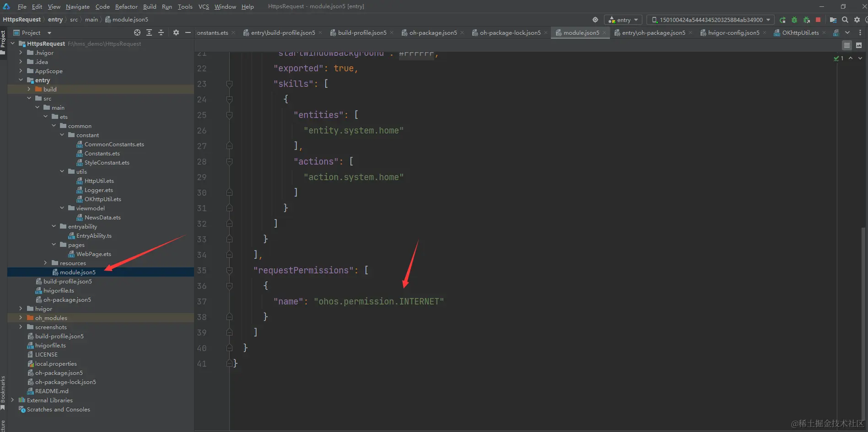
Task: Expand the .hvigor folder
Action: click(21, 53)
